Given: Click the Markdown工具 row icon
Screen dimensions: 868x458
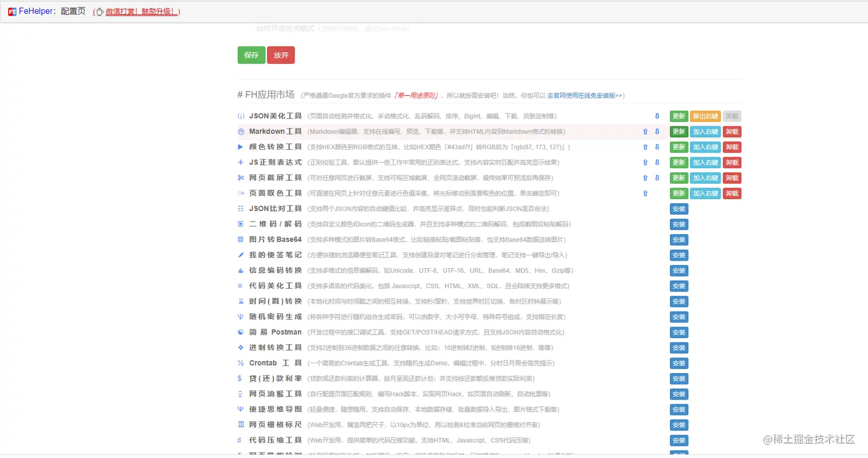Looking at the screenshot, I should pyautogui.click(x=241, y=131).
